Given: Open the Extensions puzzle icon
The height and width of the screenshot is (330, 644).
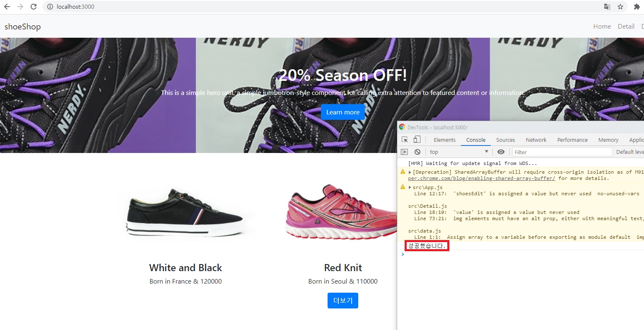Looking at the screenshot, I should pos(637,7).
